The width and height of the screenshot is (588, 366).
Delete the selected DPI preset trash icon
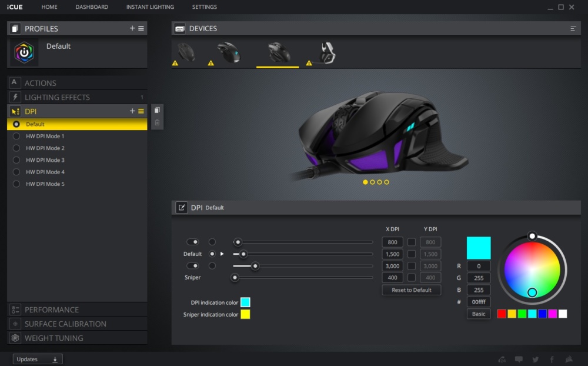tap(157, 123)
